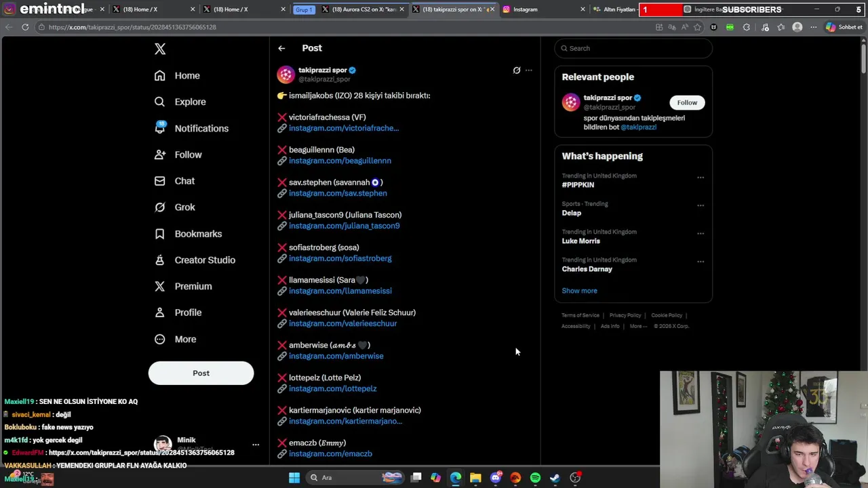Expand the More menu in sidebar
The height and width of the screenshot is (488, 868).
tap(175, 339)
